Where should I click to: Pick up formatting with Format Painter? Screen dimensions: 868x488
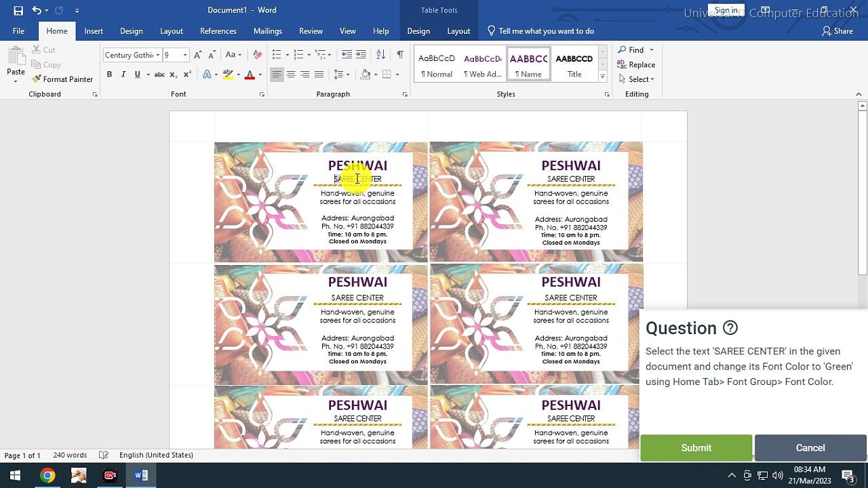pyautogui.click(x=62, y=79)
